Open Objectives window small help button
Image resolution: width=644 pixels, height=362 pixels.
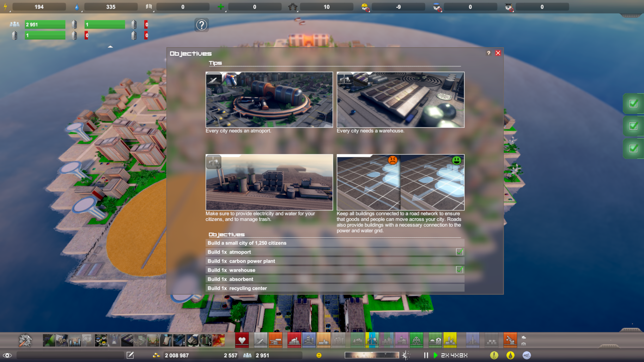[x=488, y=53]
